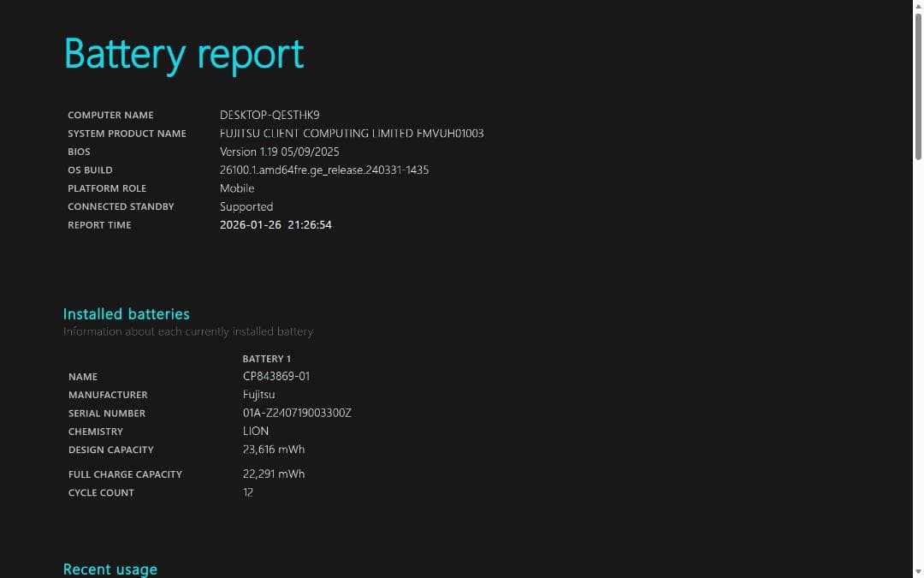The image size is (924, 578).
Task: Click the system product name value
Action: coord(352,134)
